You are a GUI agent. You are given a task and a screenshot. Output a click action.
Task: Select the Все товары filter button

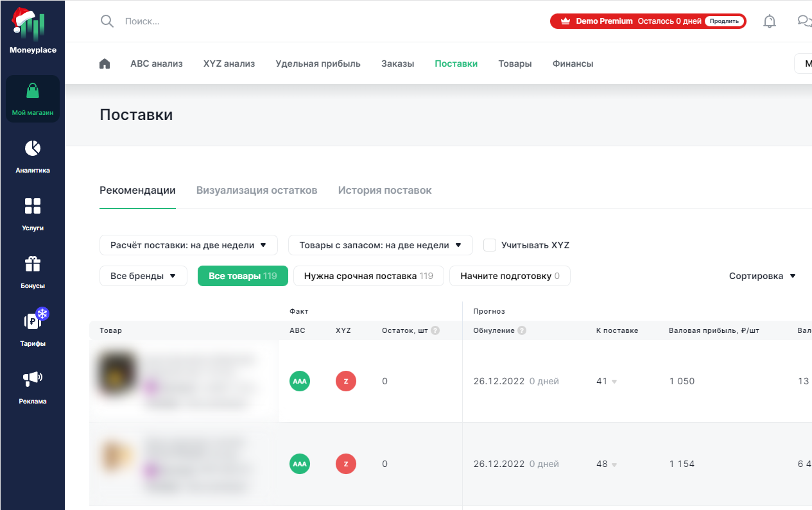coord(243,276)
